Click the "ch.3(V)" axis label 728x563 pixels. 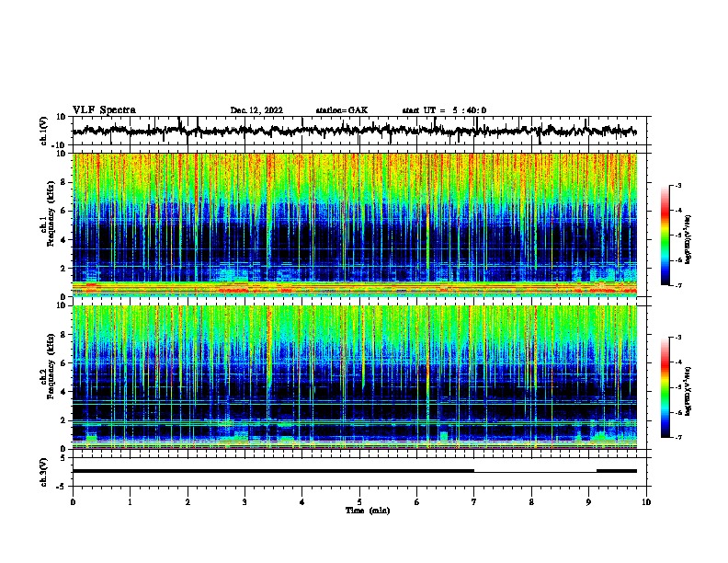point(44,472)
